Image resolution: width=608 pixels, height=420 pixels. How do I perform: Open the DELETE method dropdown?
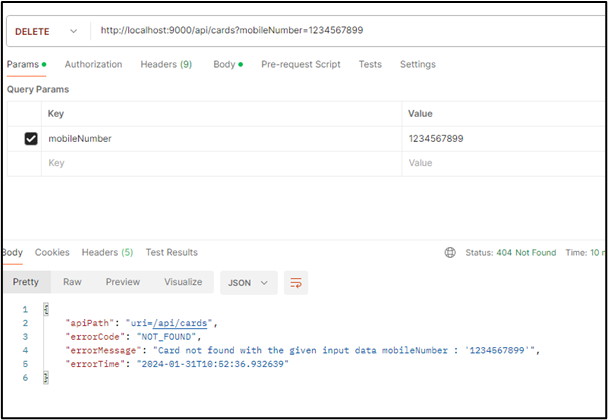45,32
